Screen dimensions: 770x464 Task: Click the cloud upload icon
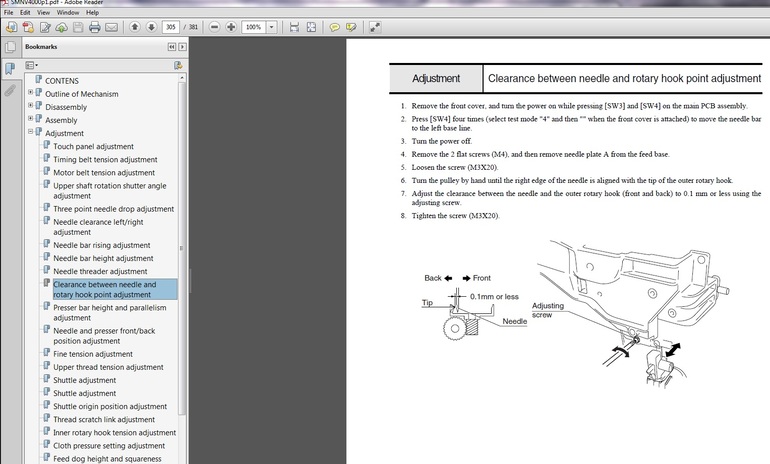coord(61,27)
